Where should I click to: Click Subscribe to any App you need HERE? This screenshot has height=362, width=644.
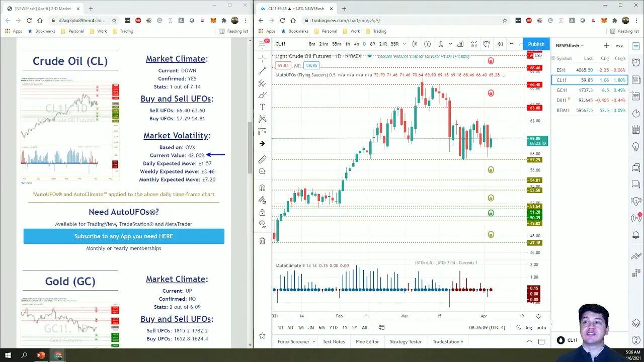124,236
